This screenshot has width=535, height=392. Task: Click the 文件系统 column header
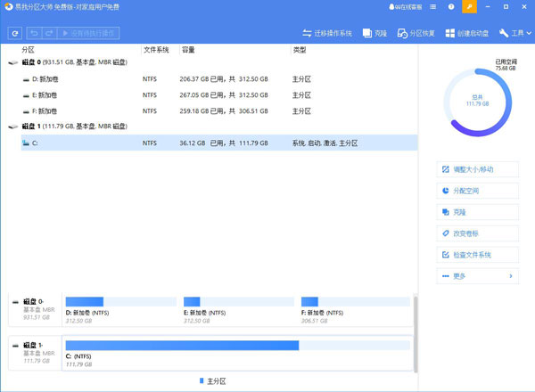[x=156, y=50]
